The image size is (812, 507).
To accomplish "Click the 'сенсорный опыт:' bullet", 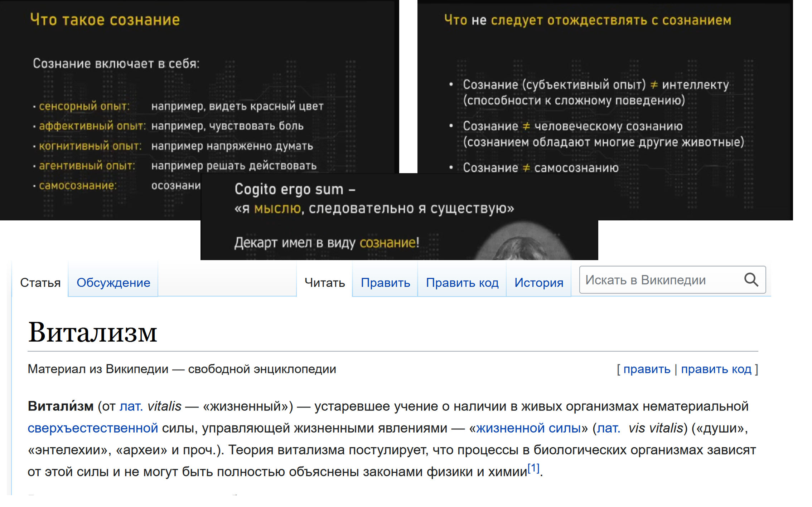I will coord(84,106).
